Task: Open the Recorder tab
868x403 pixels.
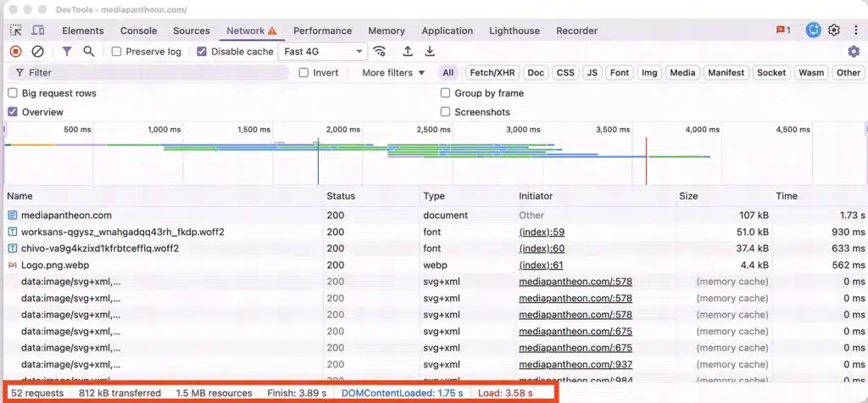Action: [x=576, y=31]
